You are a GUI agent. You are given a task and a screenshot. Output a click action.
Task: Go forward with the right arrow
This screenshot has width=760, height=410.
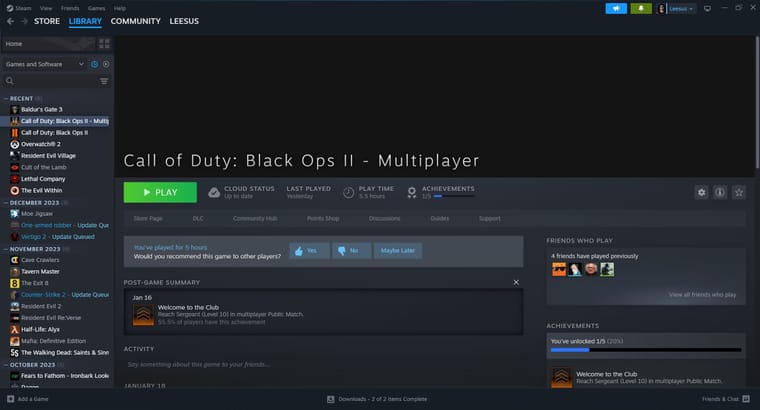[24, 21]
